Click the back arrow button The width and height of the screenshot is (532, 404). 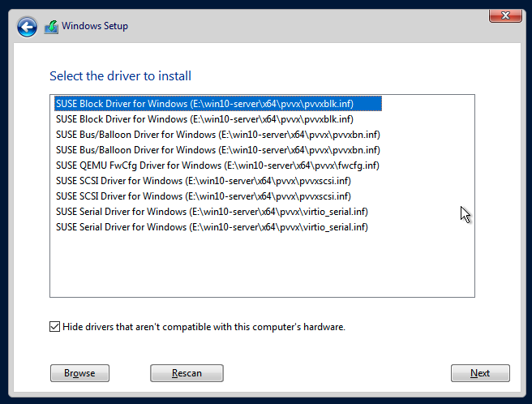coord(27,27)
